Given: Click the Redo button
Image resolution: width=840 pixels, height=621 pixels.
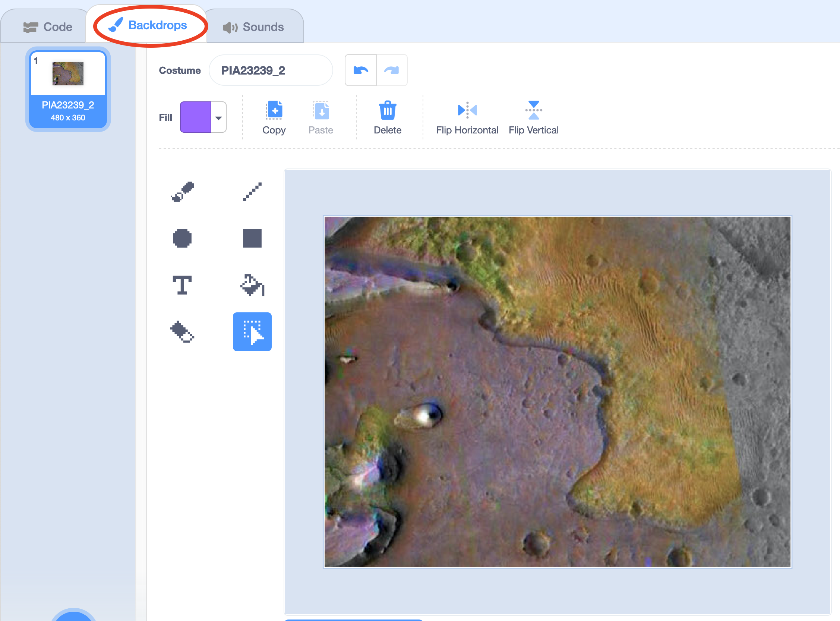Looking at the screenshot, I should (391, 70).
